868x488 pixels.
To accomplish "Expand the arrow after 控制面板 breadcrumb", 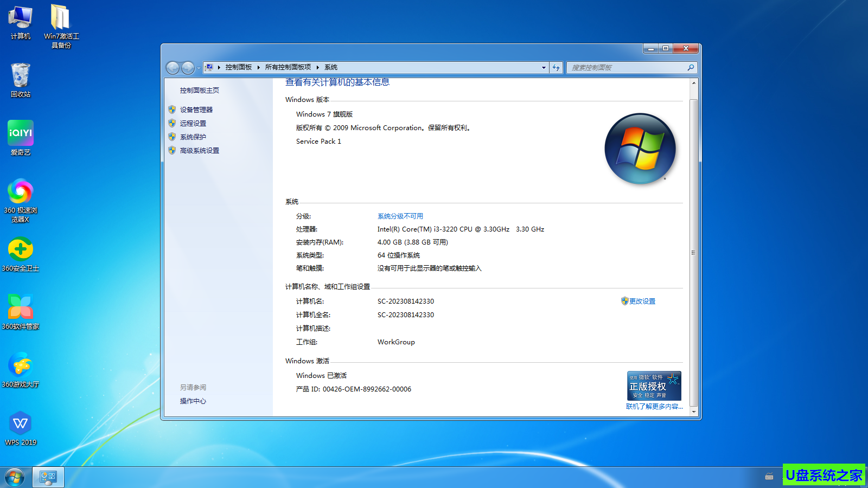I will [258, 67].
